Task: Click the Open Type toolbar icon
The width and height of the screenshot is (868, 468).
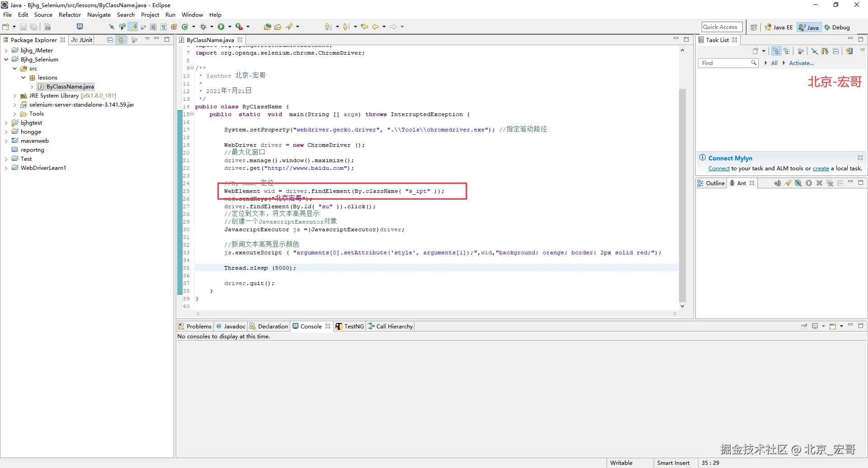Action: (x=267, y=27)
